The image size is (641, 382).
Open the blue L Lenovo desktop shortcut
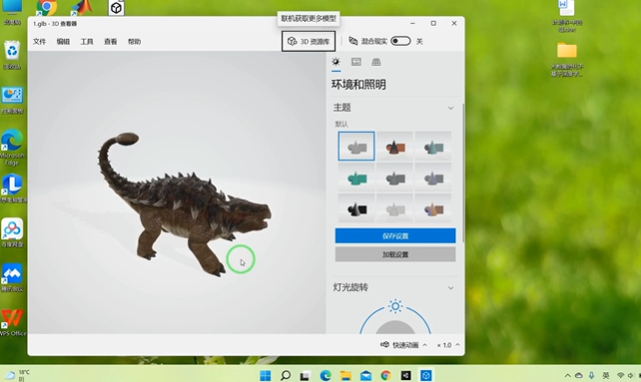click(12, 188)
